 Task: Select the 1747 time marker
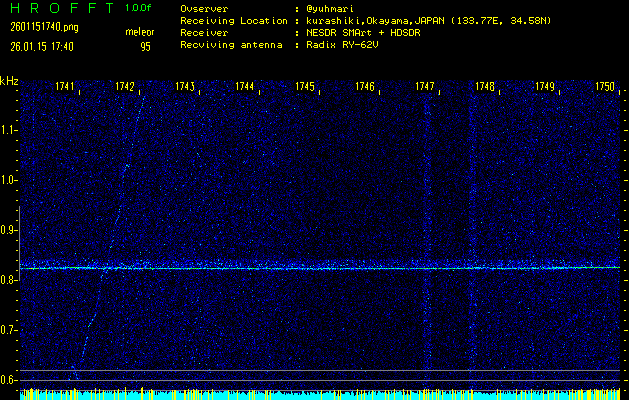(x=425, y=87)
